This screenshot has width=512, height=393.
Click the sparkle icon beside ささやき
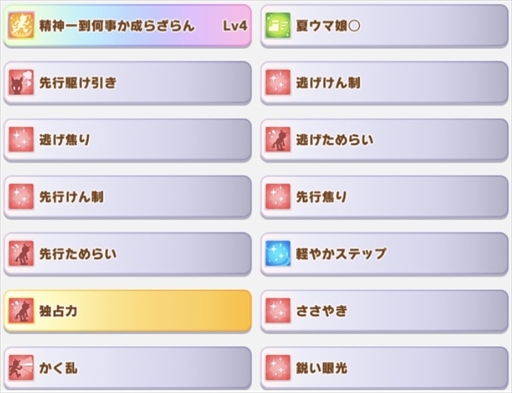coord(278,311)
